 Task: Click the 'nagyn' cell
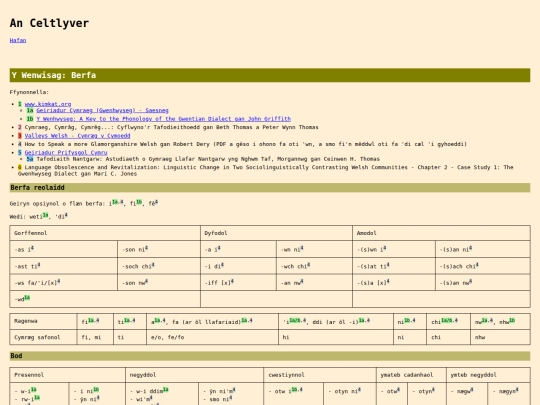509,394
